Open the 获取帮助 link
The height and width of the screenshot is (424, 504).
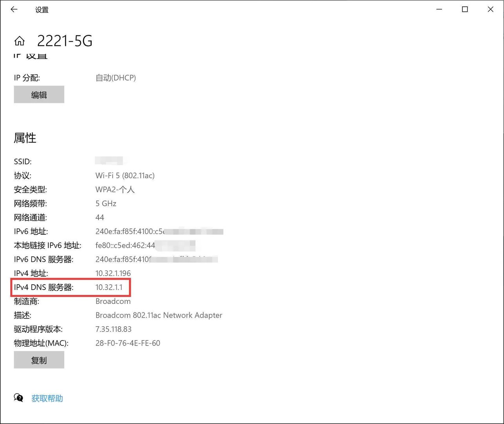pyautogui.click(x=47, y=398)
